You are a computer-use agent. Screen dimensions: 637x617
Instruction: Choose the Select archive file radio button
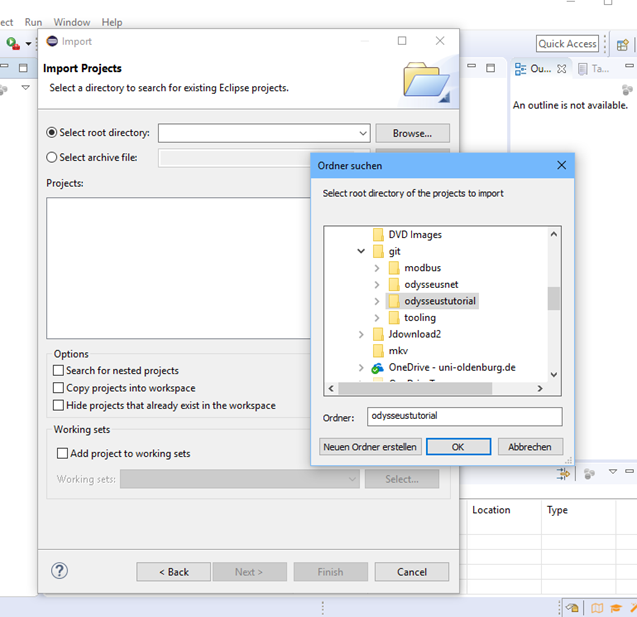point(52,157)
